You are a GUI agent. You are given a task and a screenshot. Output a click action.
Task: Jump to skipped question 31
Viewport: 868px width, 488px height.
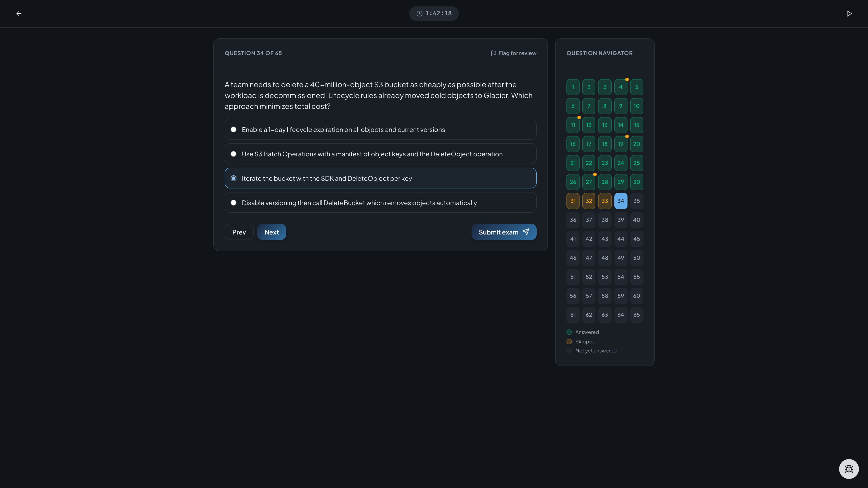tap(573, 201)
